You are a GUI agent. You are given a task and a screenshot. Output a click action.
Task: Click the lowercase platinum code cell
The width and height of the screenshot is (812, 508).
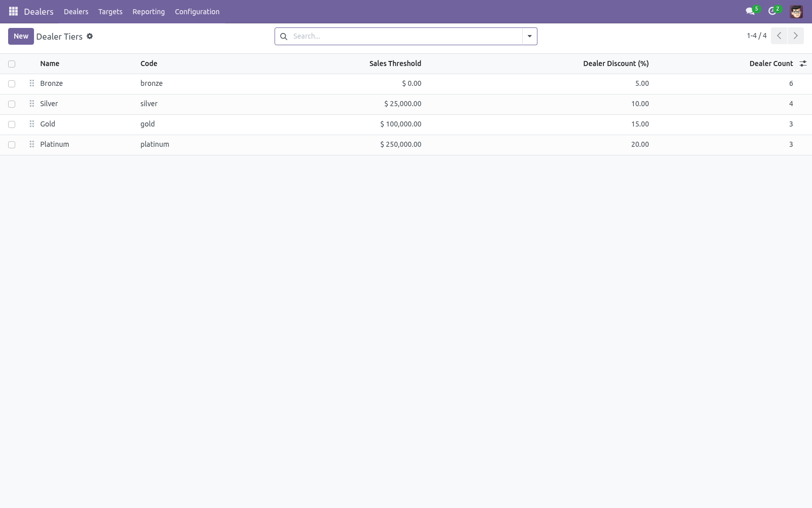(x=155, y=144)
